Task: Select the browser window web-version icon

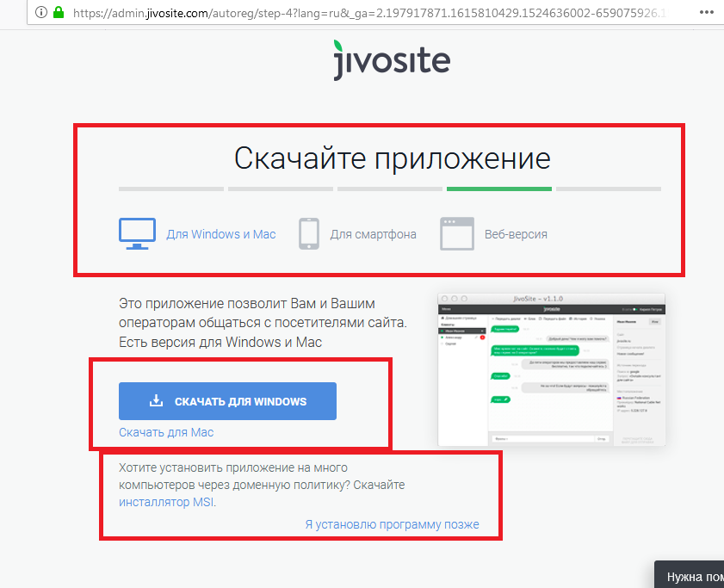Action: [456, 233]
